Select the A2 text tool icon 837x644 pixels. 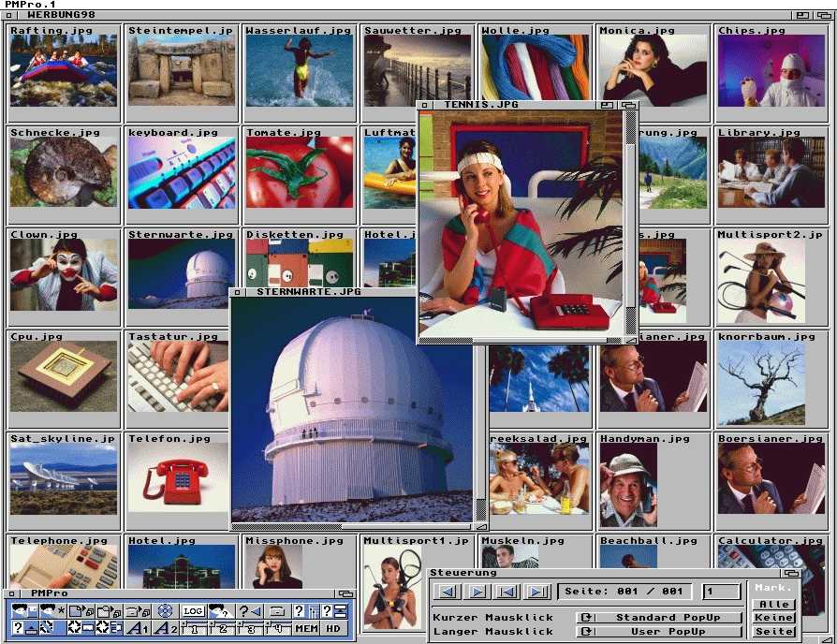166,628
